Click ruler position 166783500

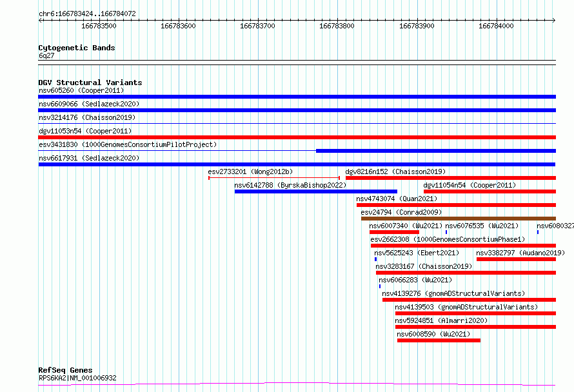pos(99,26)
